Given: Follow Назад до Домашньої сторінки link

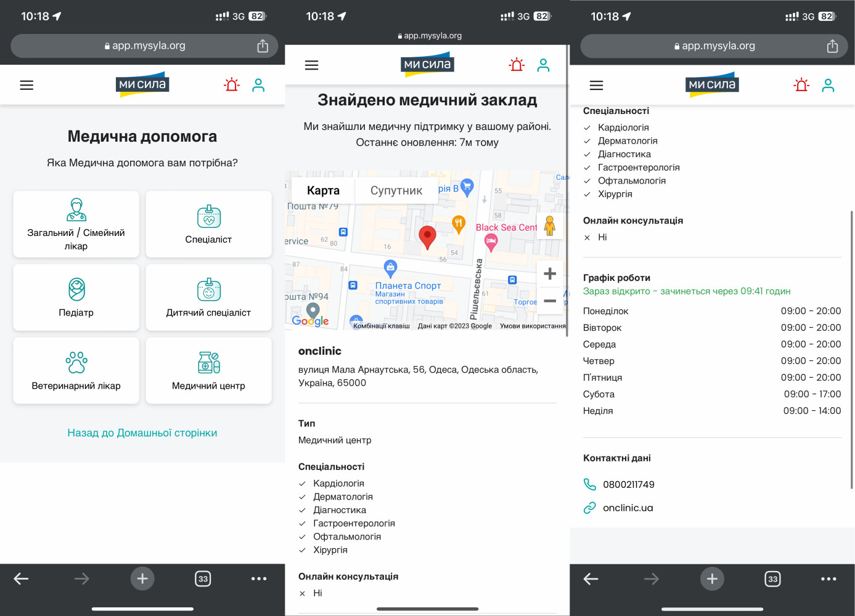Looking at the screenshot, I should click(142, 433).
